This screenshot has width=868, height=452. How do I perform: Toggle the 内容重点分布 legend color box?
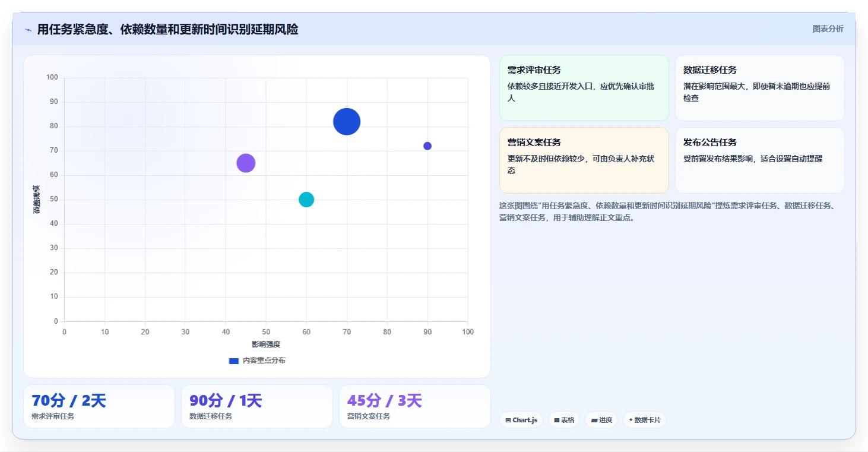pyautogui.click(x=234, y=361)
